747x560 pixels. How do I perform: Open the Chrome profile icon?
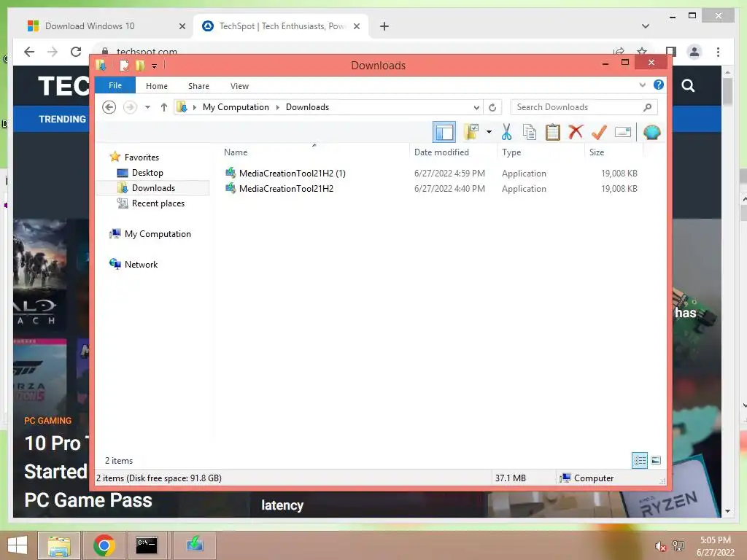pyautogui.click(x=694, y=52)
